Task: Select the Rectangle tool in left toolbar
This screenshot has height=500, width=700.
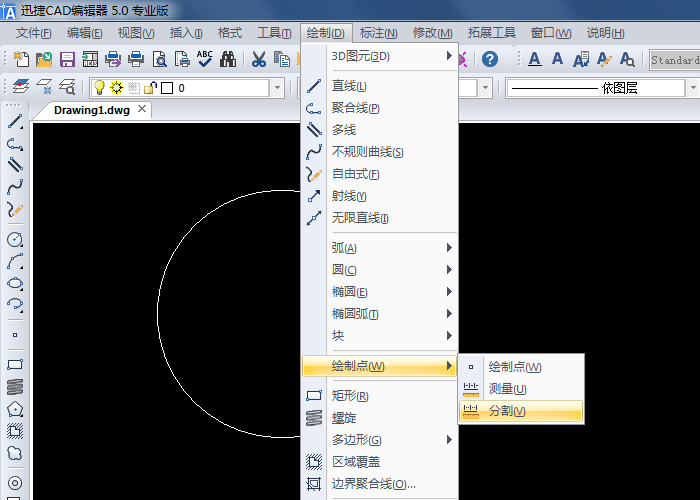Action: pos(15,364)
